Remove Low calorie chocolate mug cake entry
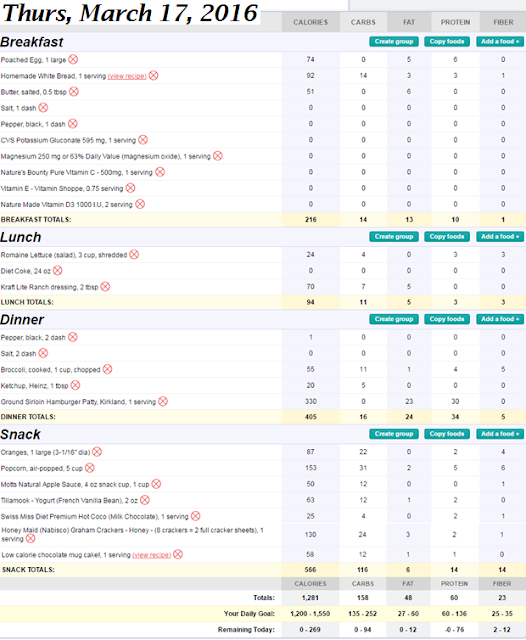 [178, 554]
